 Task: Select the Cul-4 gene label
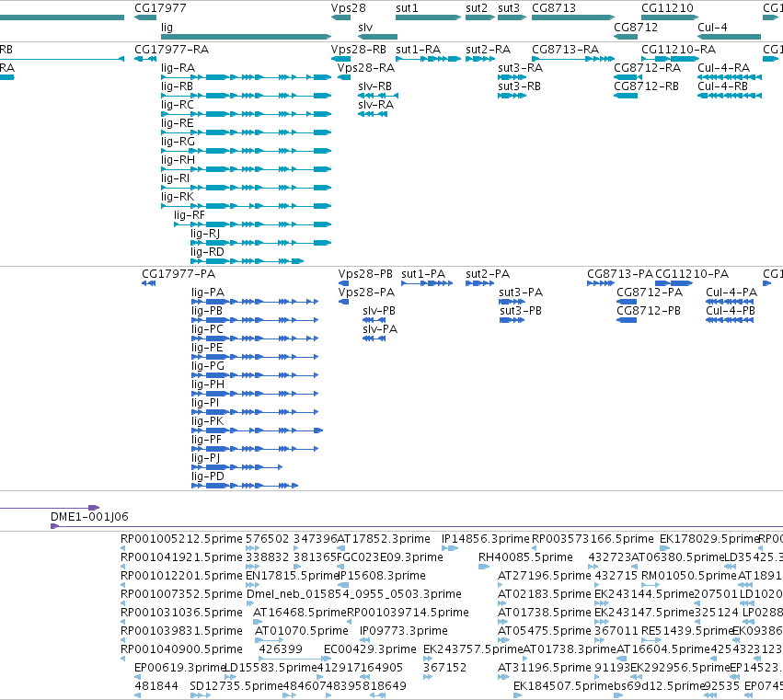[712, 27]
